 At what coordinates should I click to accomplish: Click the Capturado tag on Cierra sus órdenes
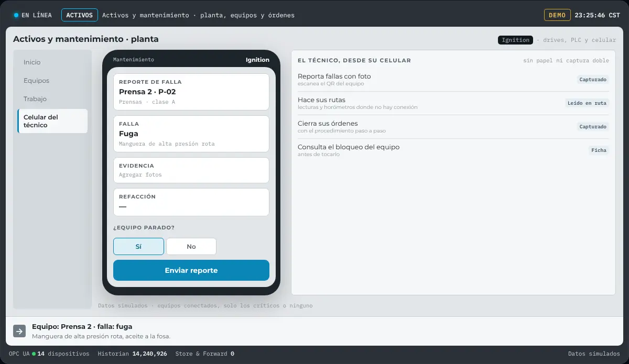click(x=593, y=127)
